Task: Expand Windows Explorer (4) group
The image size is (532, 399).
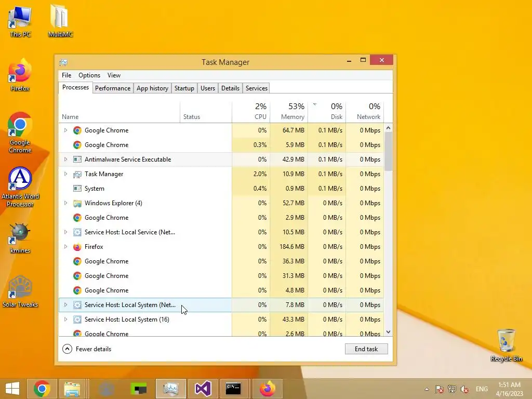Action: point(65,203)
